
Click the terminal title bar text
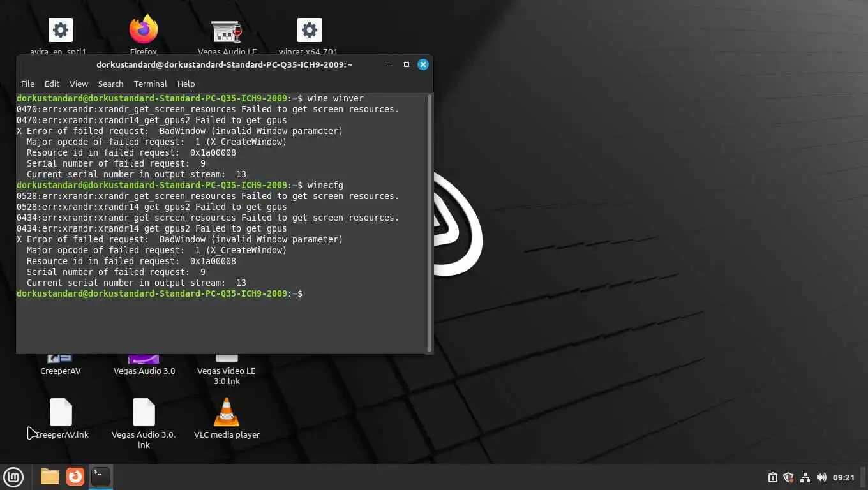pos(225,64)
